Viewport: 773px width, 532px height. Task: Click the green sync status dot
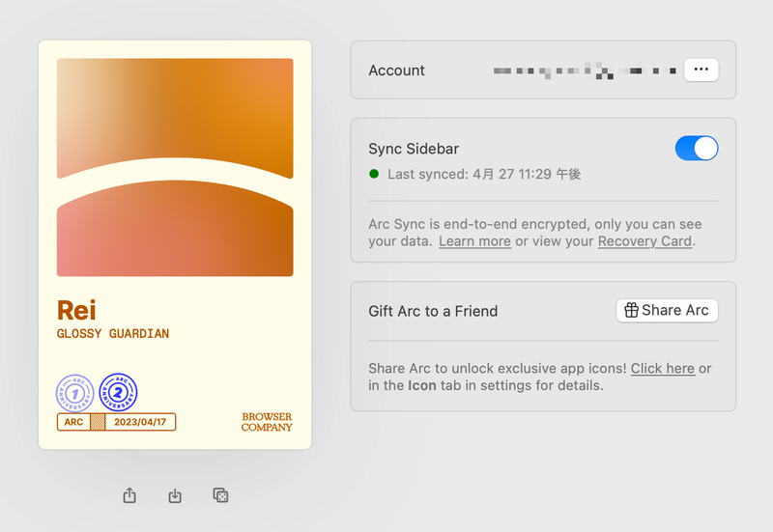pos(374,174)
